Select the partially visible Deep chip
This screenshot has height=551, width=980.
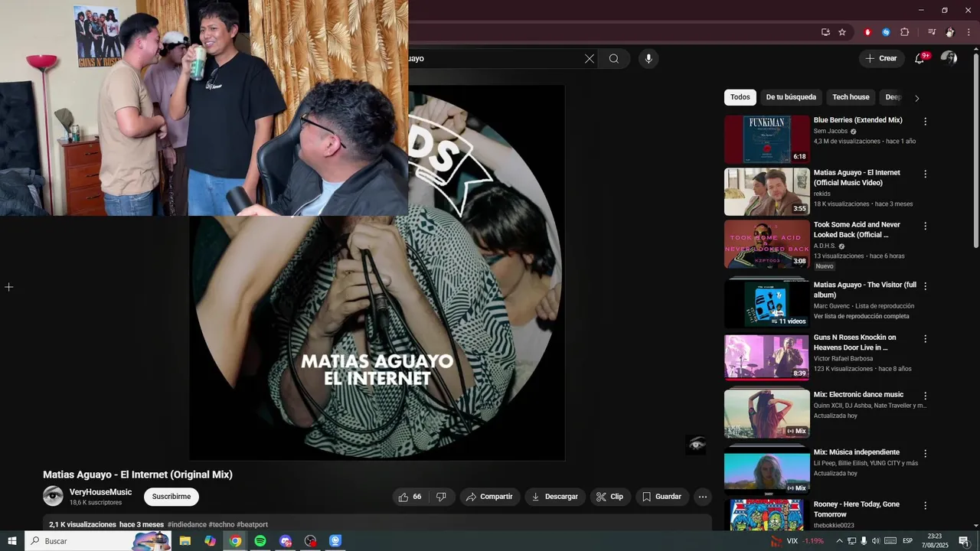pyautogui.click(x=892, y=97)
